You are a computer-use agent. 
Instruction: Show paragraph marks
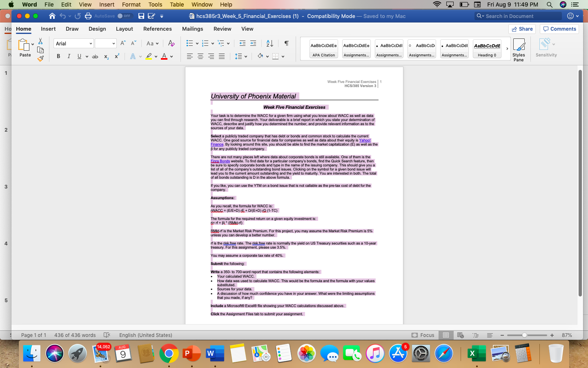coord(286,43)
